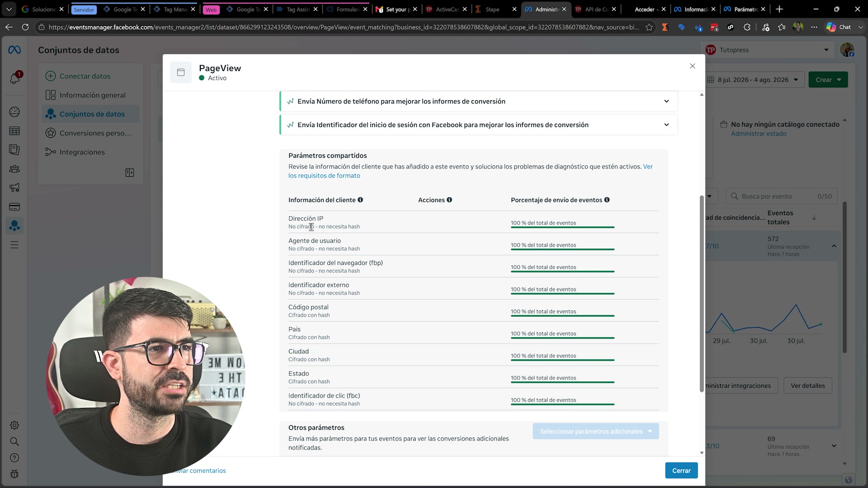Click the Identificador externo row label

click(319, 285)
